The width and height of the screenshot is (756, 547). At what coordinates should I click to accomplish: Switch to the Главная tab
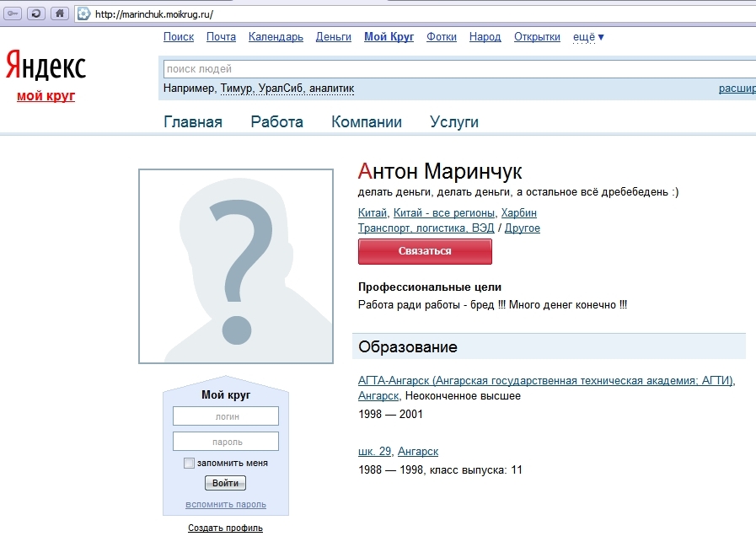[193, 122]
